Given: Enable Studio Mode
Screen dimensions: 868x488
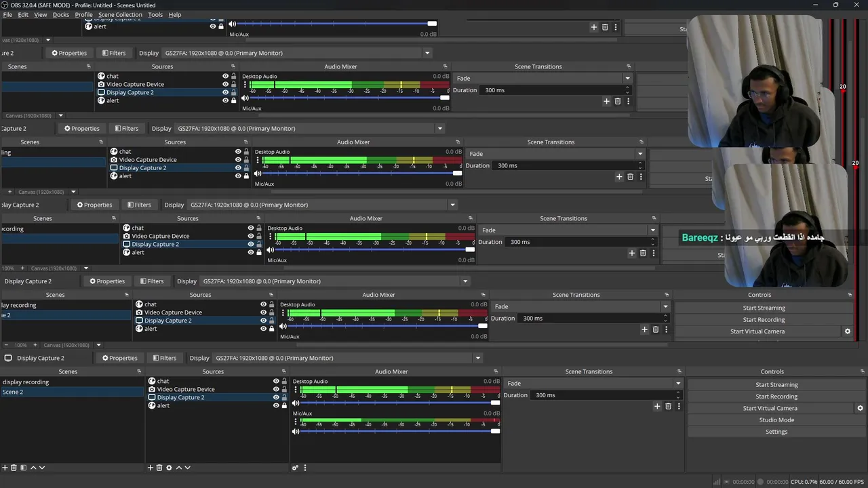Looking at the screenshot, I should click(776, 420).
